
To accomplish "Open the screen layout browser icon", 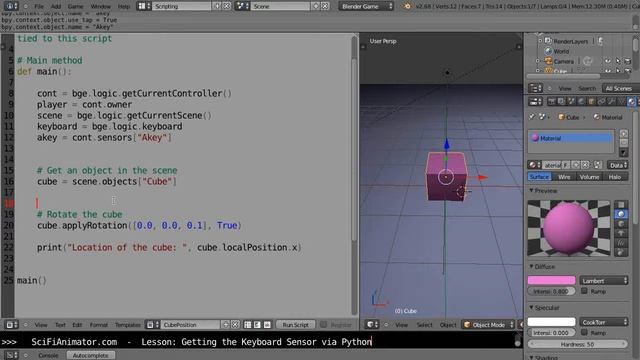I will point(144,6).
